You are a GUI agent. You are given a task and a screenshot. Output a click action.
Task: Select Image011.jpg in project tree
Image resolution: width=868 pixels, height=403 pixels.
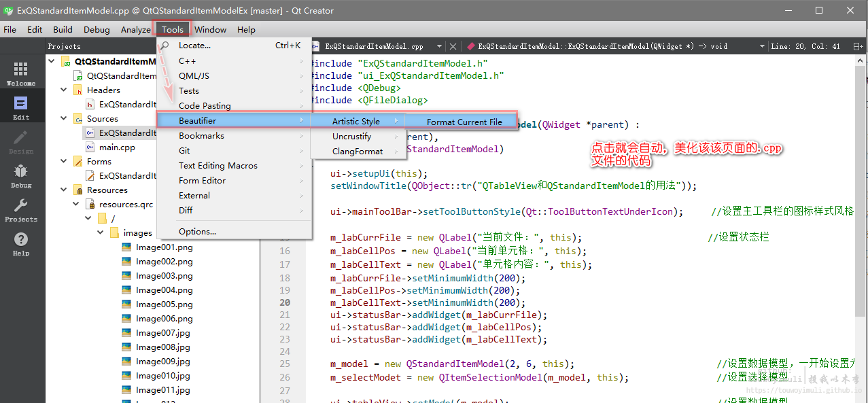click(x=163, y=390)
